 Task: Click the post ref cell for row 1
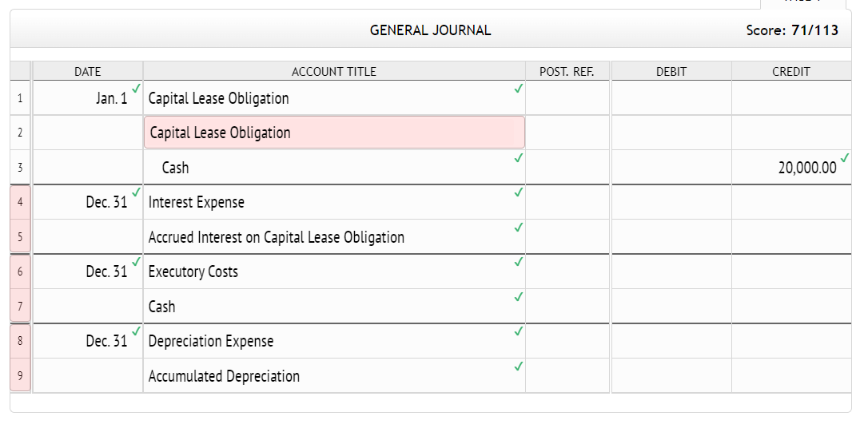(567, 98)
